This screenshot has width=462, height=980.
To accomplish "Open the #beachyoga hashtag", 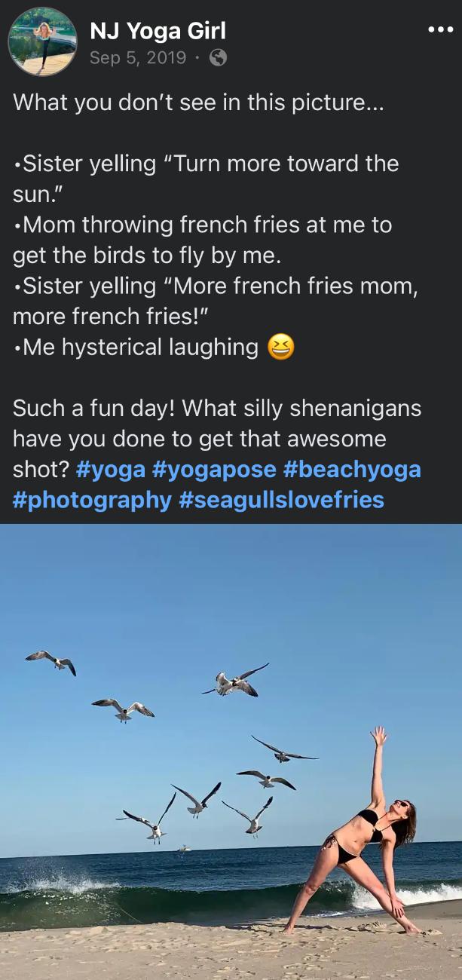I will pyautogui.click(x=352, y=469).
